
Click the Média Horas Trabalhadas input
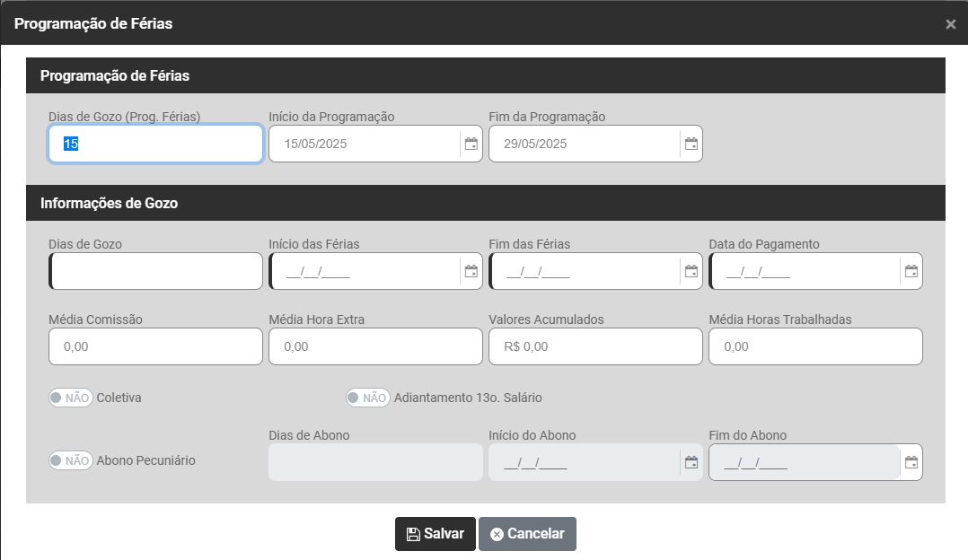pos(815,346)
